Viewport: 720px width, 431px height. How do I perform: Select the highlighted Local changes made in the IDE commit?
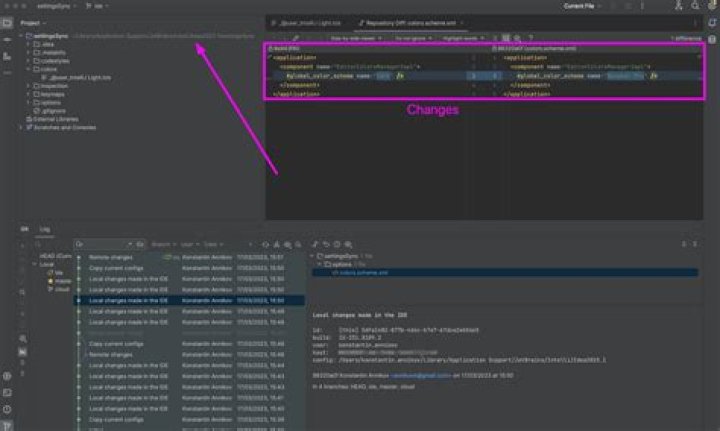tap(189, 301)
